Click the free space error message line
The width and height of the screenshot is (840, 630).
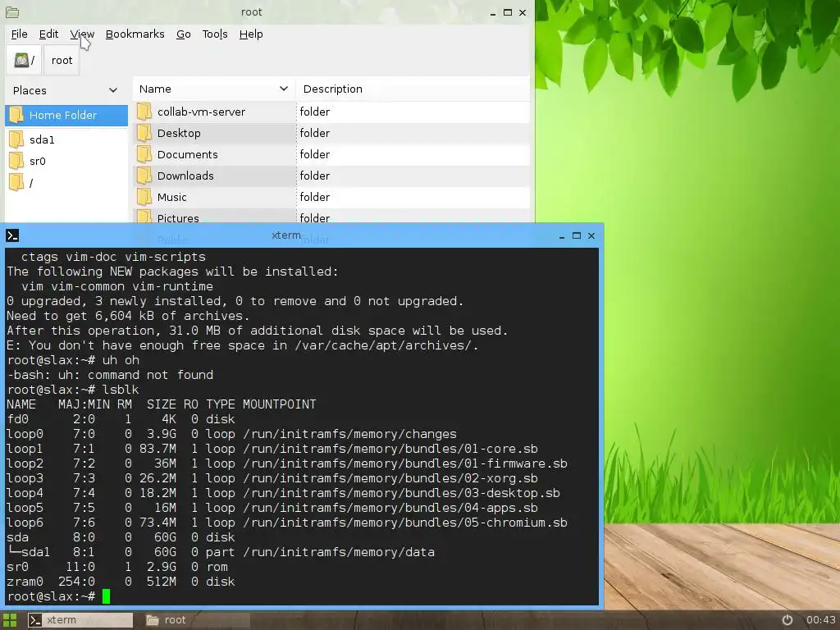[x=242, y=345]
